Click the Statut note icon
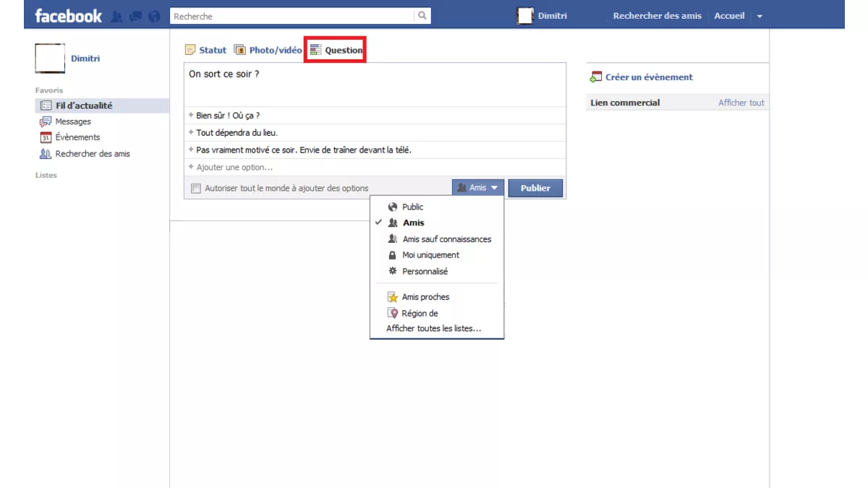 190,50
